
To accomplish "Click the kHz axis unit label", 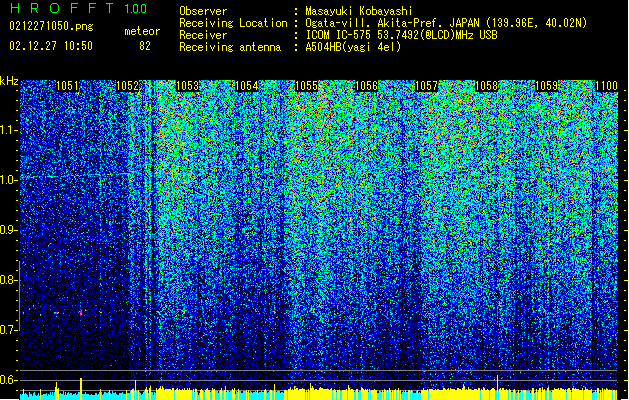I will coord(9,81).
